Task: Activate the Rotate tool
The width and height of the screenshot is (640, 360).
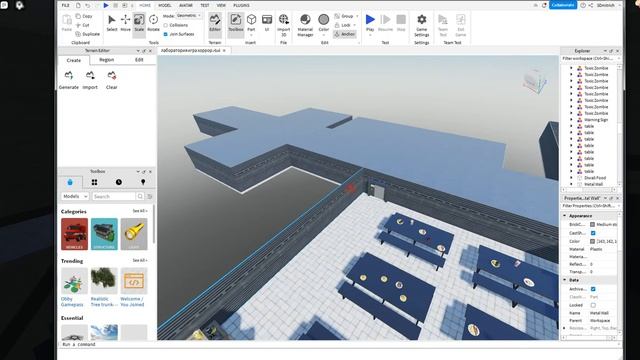Action: pos(153,23)
